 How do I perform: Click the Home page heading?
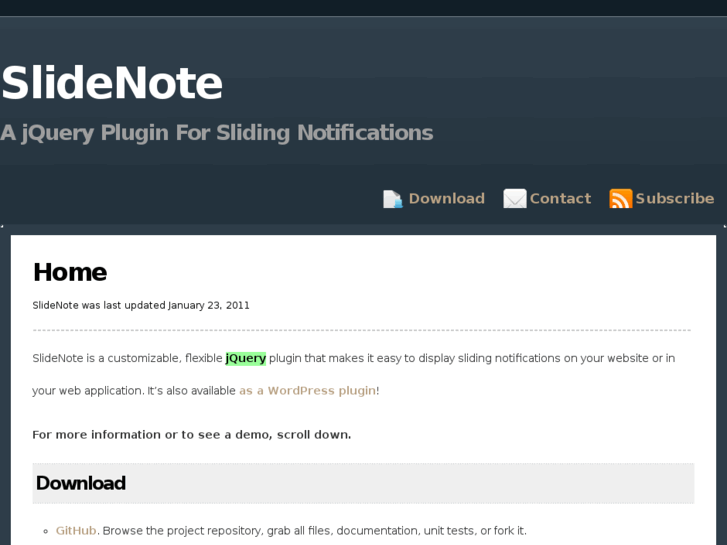(x=70, y=272)
